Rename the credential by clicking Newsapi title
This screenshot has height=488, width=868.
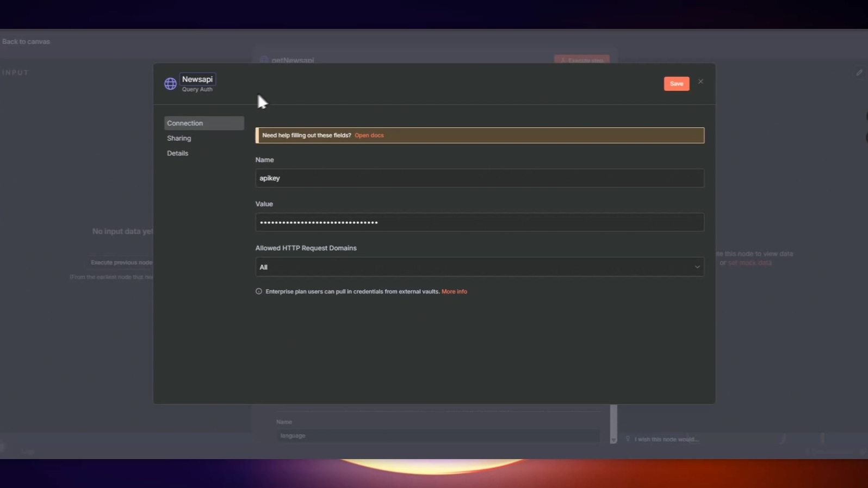(x=197, y=79)
